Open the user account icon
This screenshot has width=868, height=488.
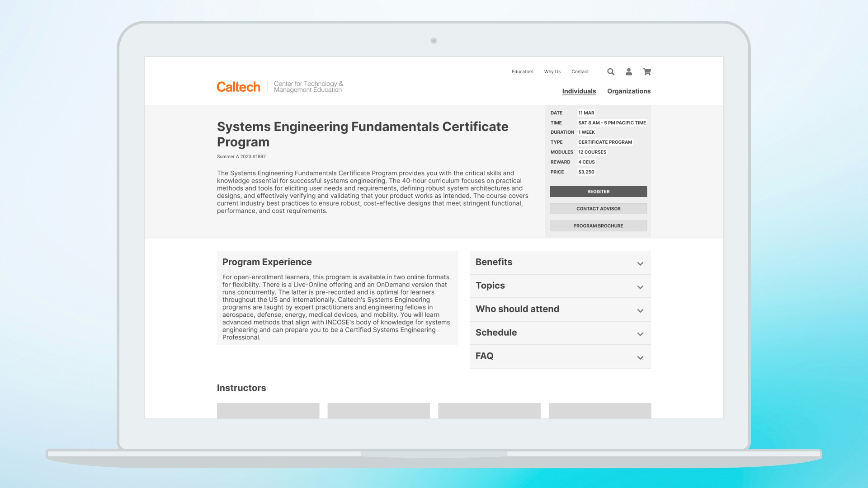click(x=628, y=71)
